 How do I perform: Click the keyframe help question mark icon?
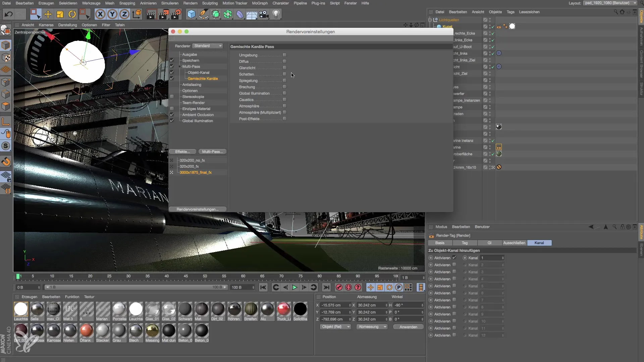click(358, 287)
